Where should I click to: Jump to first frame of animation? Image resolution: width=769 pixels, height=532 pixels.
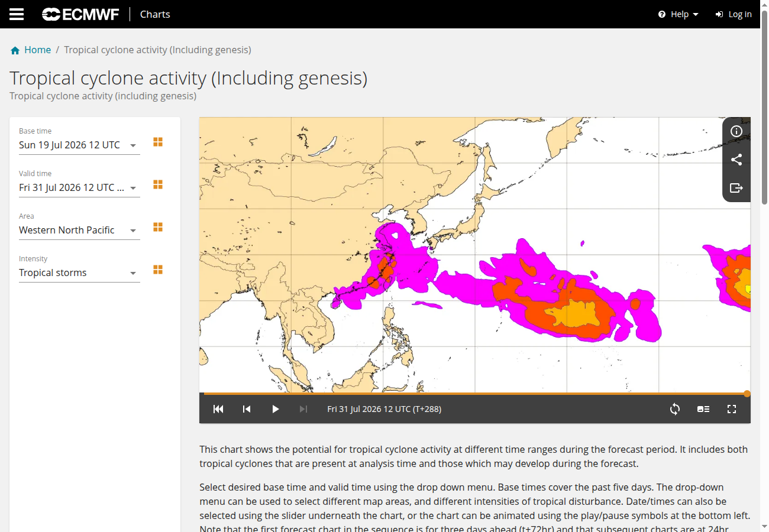pos(218,409)
